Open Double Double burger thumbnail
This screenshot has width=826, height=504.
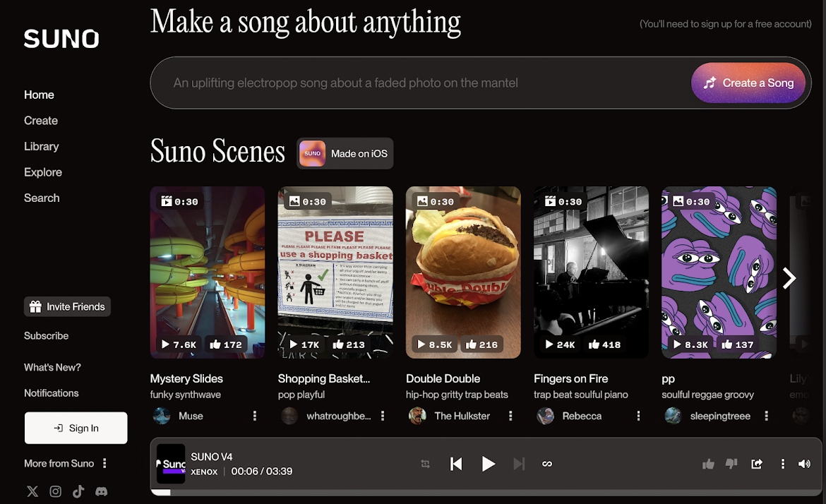[464, 272]
